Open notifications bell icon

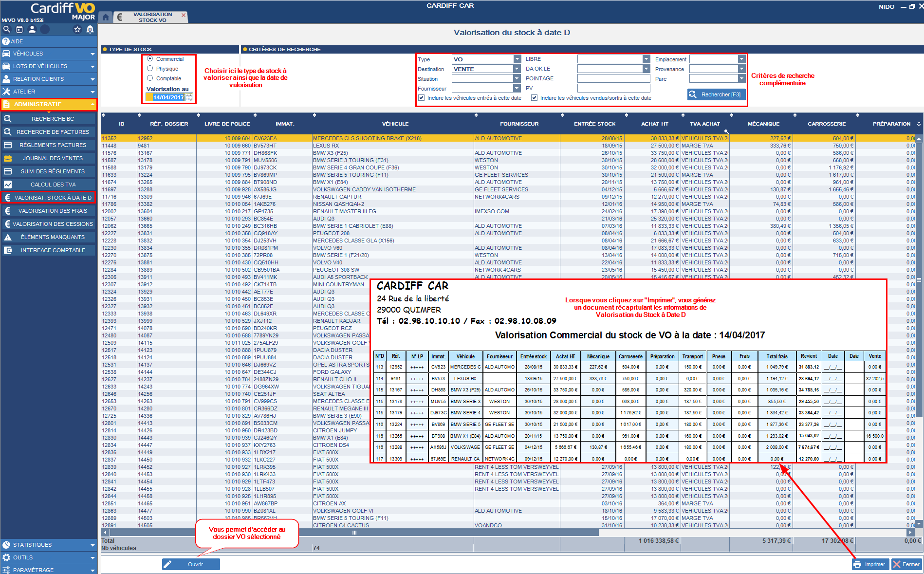(x=90, y=29)
